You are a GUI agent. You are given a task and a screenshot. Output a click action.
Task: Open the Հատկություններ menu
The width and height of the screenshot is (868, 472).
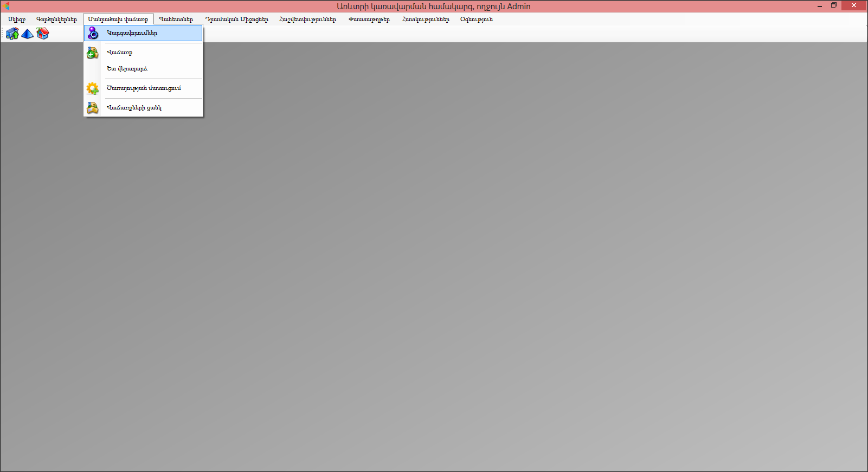[x=426, y=19]
